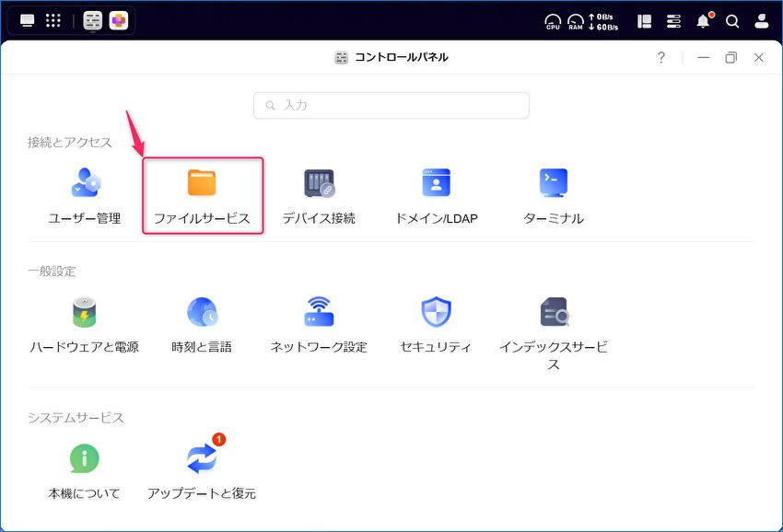Open ユーザー管理 (User Management)
The image size is (783, 532).
pyautogui.click(x=85, y=194)
